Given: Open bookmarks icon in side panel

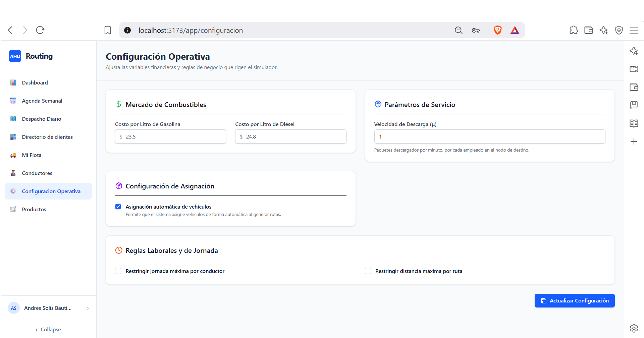Looking at the screenshot, I should (634, 105).
